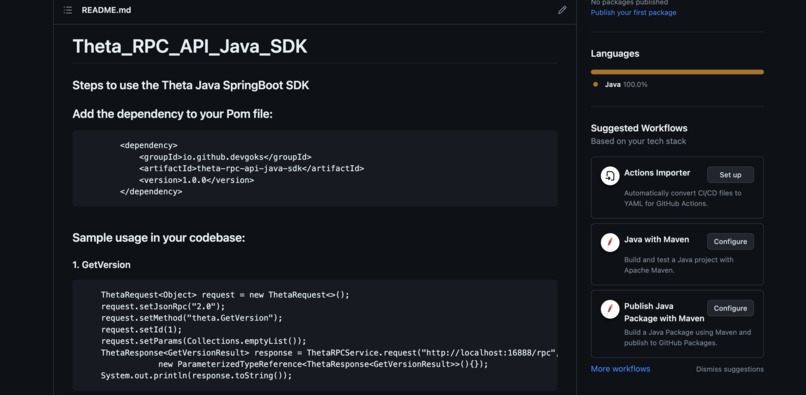
Task: Click the pencil edit README icon
Action: point(562,10)
